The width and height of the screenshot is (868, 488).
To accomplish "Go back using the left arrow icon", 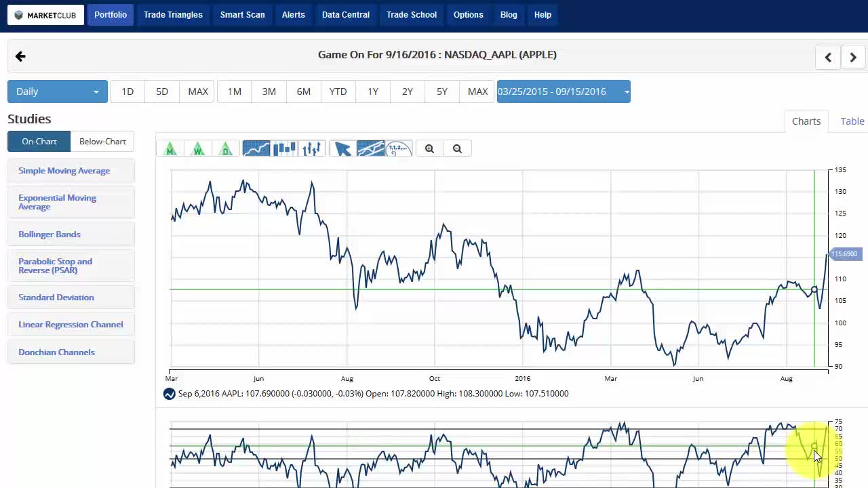I will (20, 56).
